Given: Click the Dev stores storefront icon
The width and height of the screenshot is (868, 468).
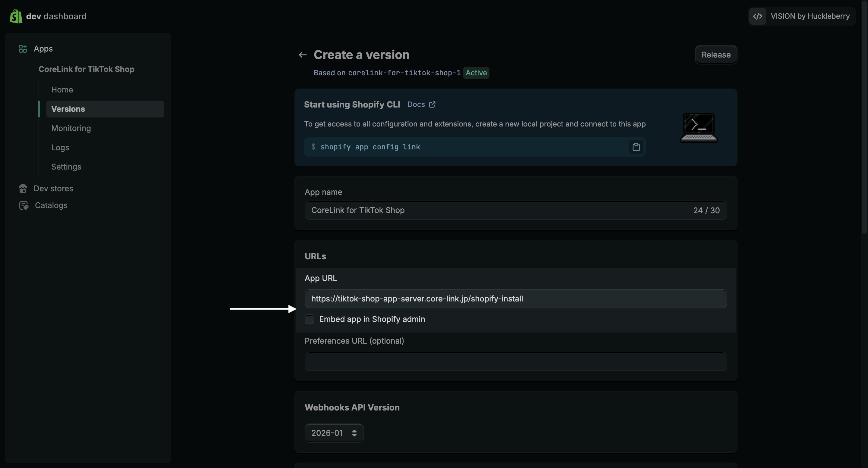Looking at the screenshot, I should click(x=23, y=189).
